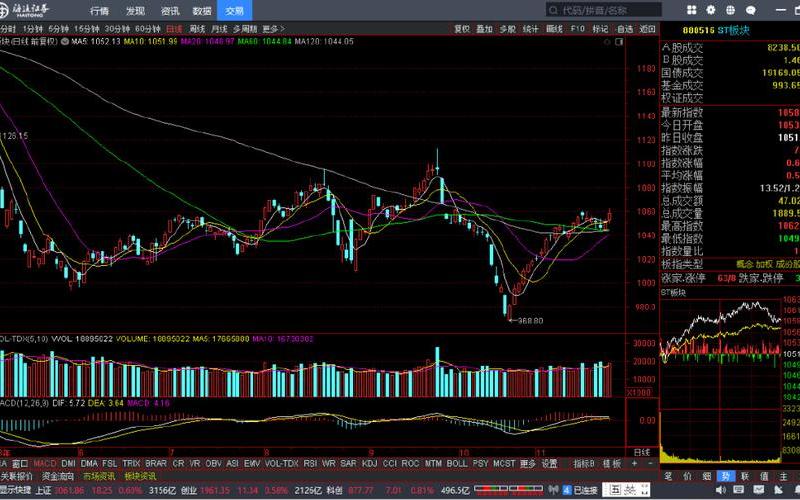
Task: Open the 行情 menu
Action: [x=99, y=10]
